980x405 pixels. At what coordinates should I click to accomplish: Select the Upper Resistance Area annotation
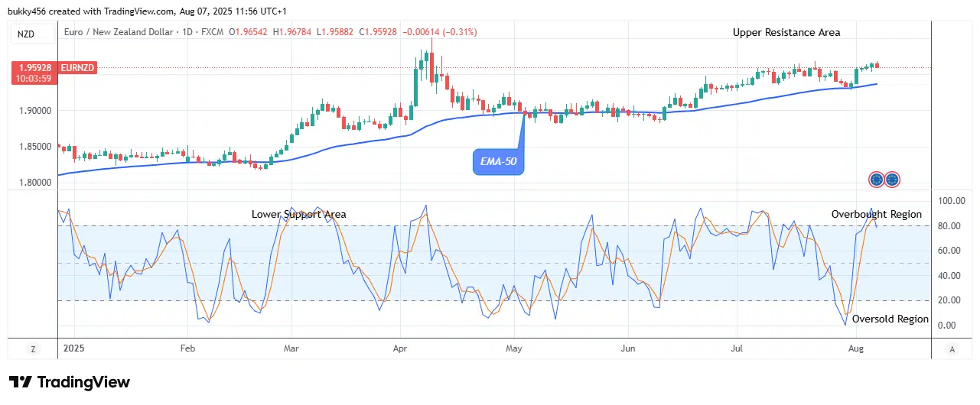click(x=786, y=32)
